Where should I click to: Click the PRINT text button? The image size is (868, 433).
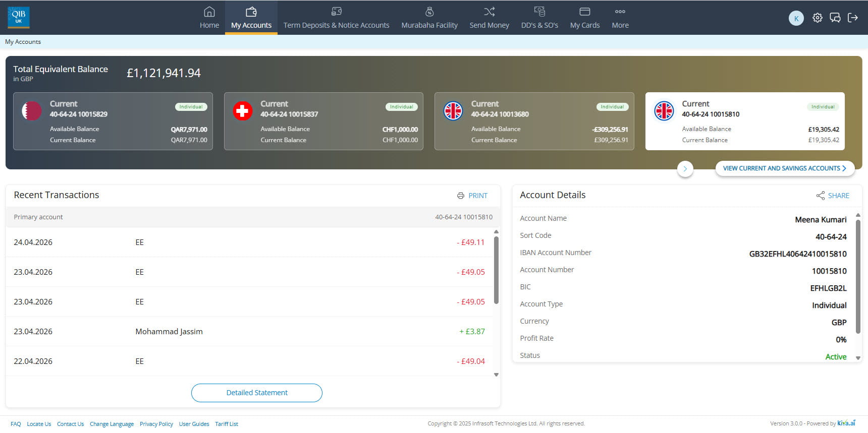[x=478, y=196]
